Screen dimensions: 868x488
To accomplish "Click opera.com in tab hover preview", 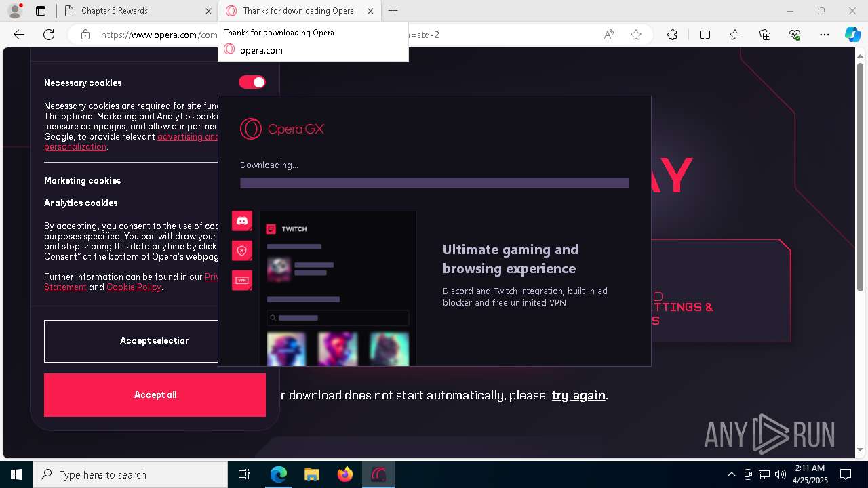I will pos(261,50).
